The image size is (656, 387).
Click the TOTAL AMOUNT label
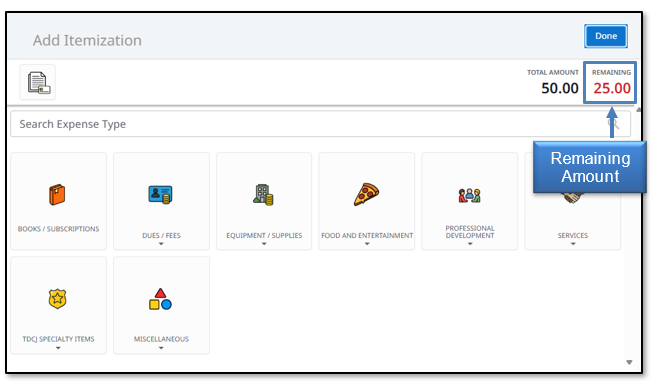[553, 72]
